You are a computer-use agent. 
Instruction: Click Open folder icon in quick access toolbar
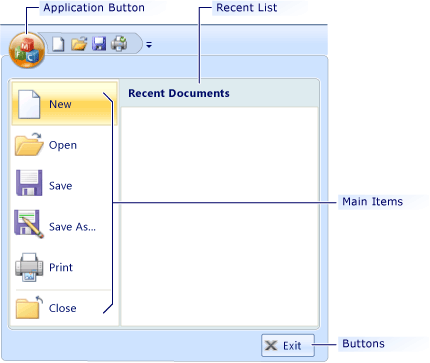(79, 44)
